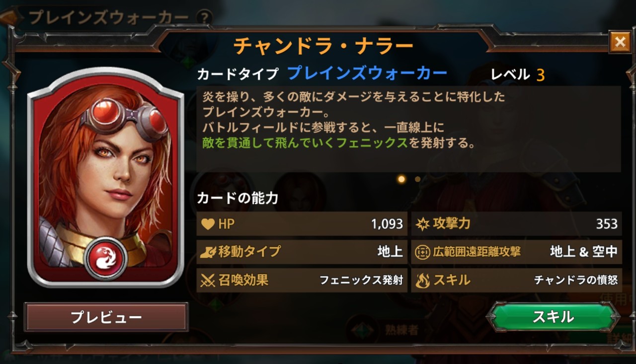636x364 pixels.
Task: Switch to the second description page dot
Action: (x=417, y=179)
